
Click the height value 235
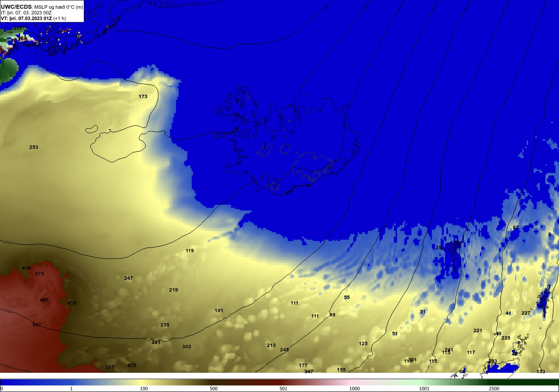pyautogui.click(x=506, y=338)
